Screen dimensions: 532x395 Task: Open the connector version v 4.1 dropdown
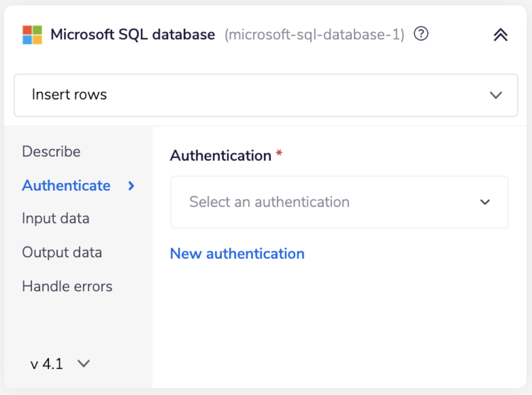59,364
